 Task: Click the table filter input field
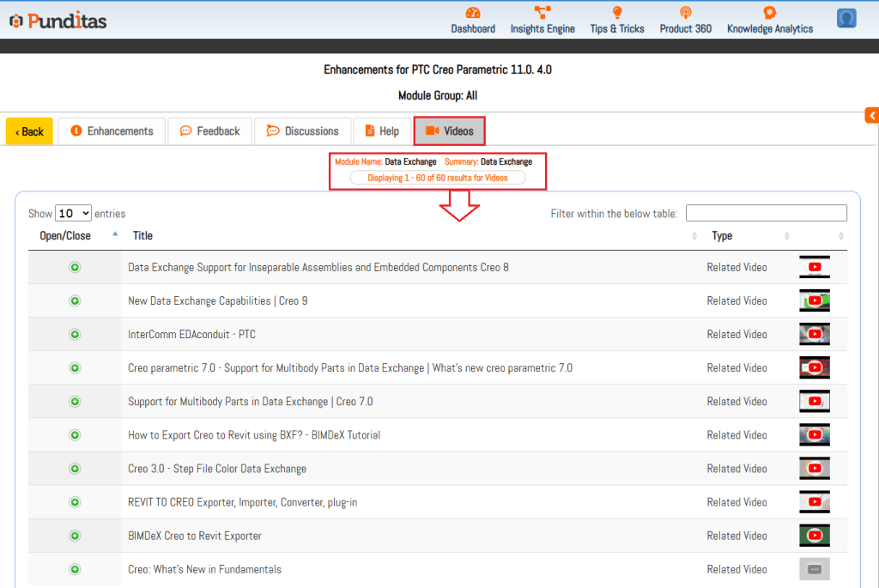point(766,214)
